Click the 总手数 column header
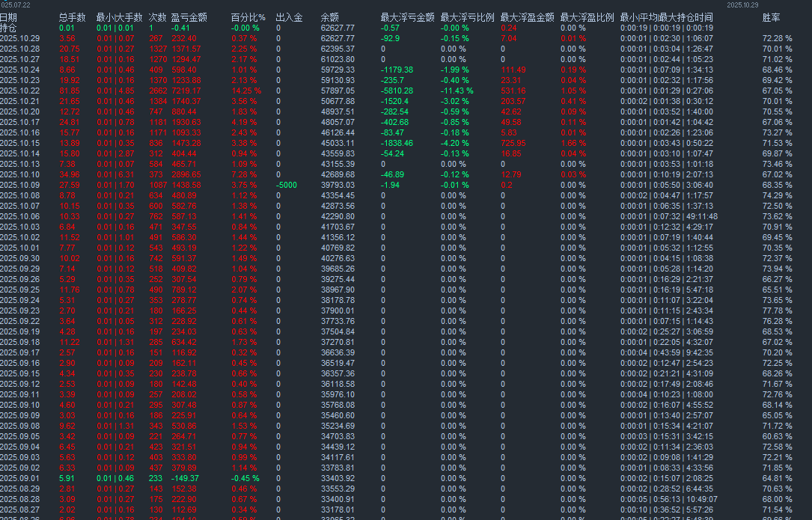The height and width of the screenshot is (520, 812). 72,18
